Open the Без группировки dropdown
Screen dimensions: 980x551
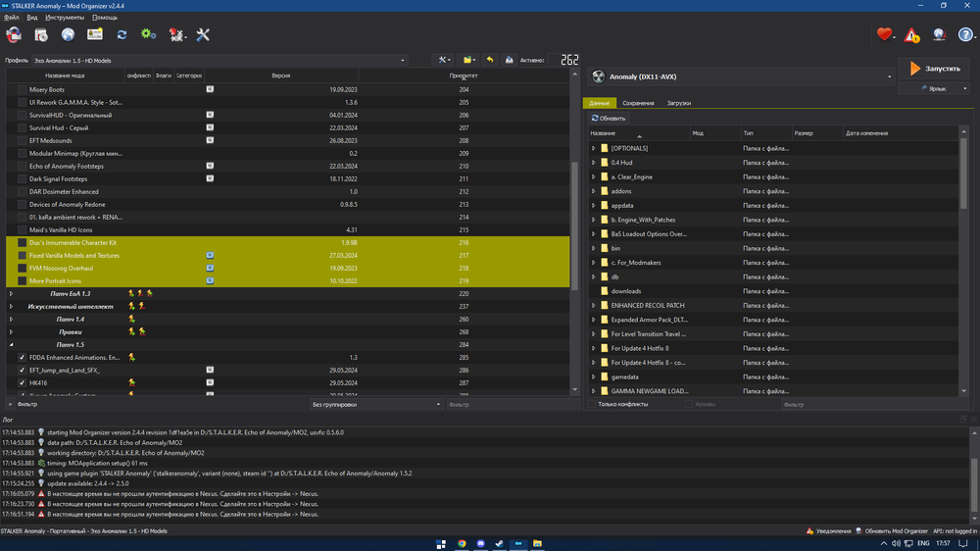pos(376,404)
